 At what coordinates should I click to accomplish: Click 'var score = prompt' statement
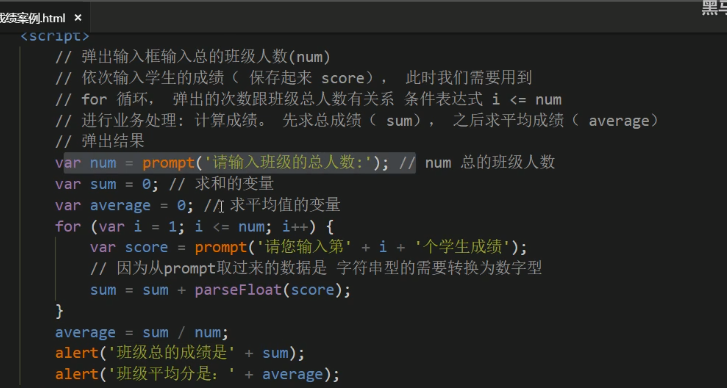click(x=308, y=247)
